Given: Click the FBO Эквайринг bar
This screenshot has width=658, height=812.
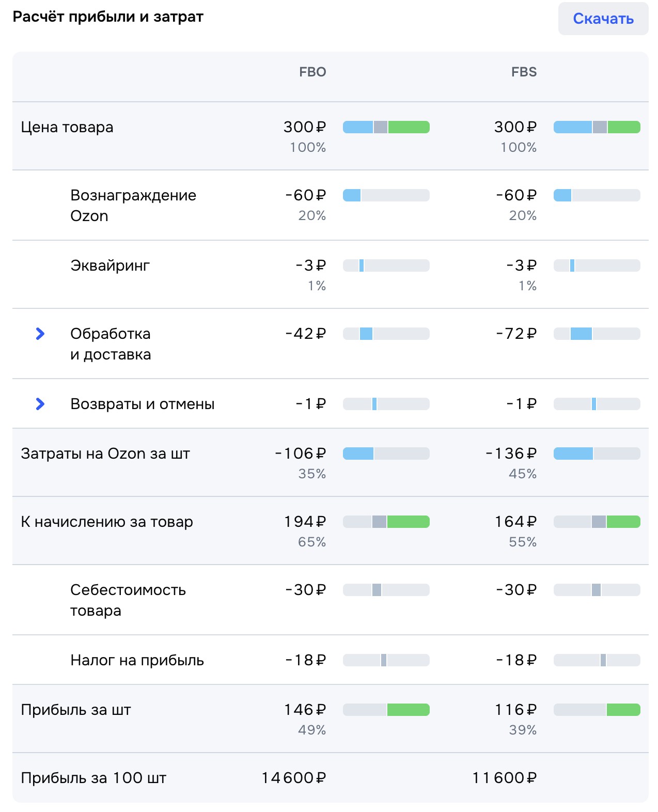Looking at the screenshot, I should point(386,266).
